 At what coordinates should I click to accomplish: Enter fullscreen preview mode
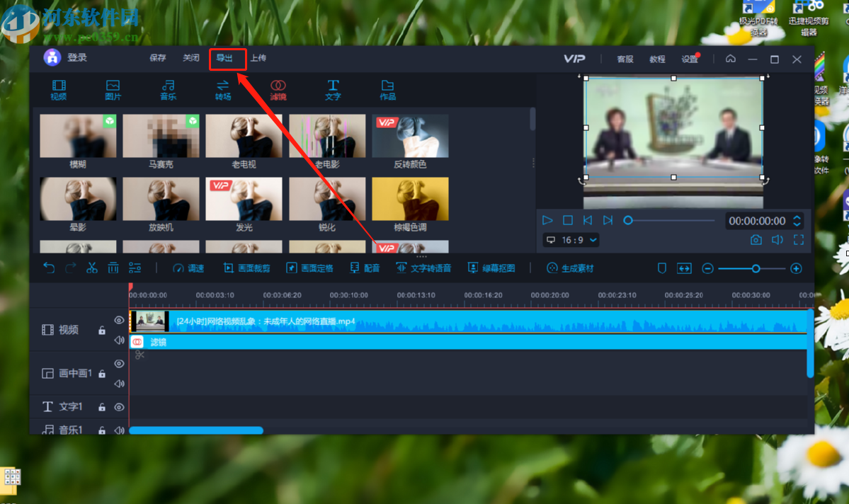pos(799,240)
